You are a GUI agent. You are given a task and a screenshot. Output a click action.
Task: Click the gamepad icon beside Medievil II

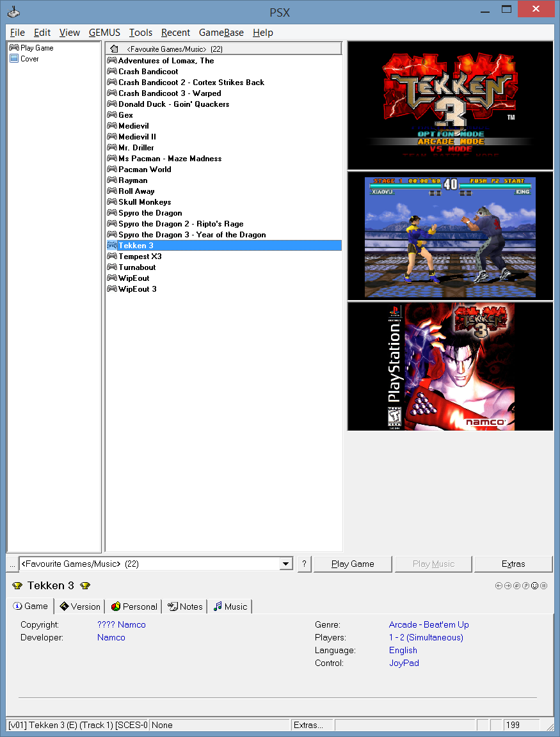click(x=112, y=137)
